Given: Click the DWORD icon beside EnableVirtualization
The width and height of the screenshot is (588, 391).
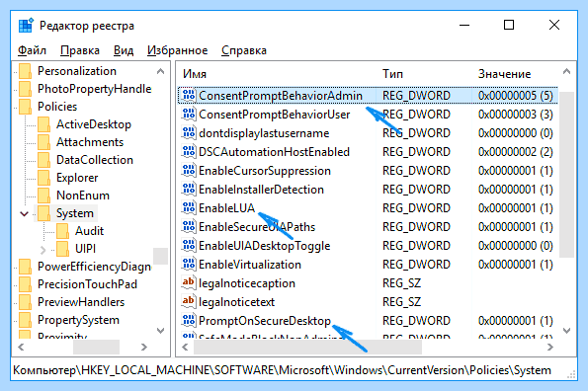Looking at the screenshot, I should click(189, 264).
